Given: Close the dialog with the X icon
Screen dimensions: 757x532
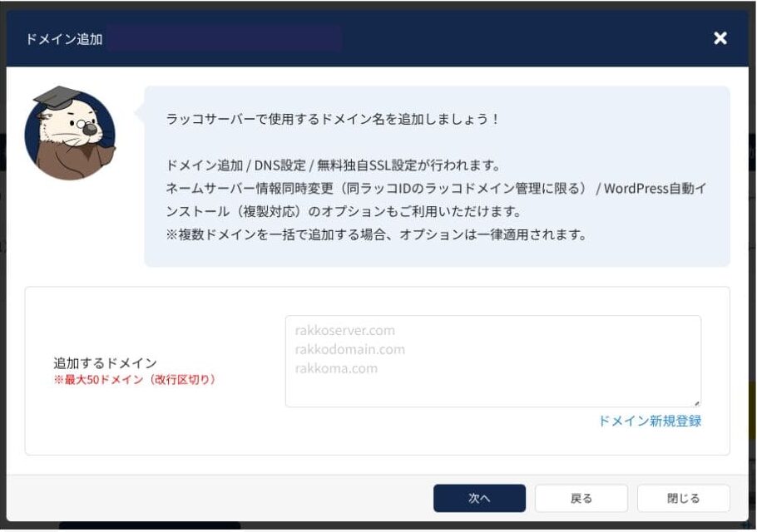Looking at the screenshot, I should pyautogui.click(x=720, y=38).
